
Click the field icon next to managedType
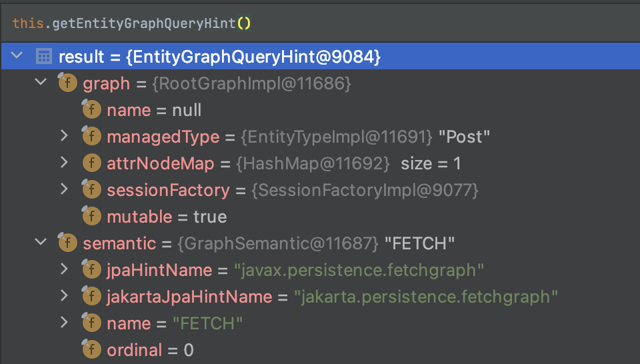(x=91, y=137)
